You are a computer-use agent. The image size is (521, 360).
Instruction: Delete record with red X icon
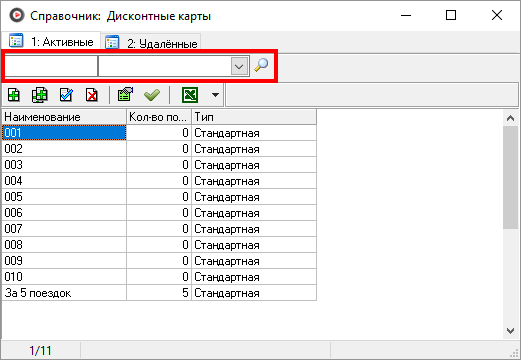click(x=92, y=95)
